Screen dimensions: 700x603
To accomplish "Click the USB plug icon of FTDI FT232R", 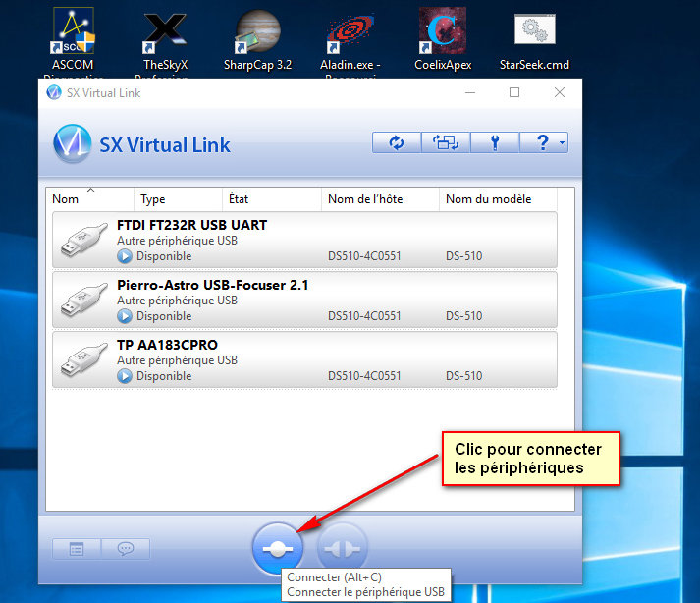I will (83, 241).
